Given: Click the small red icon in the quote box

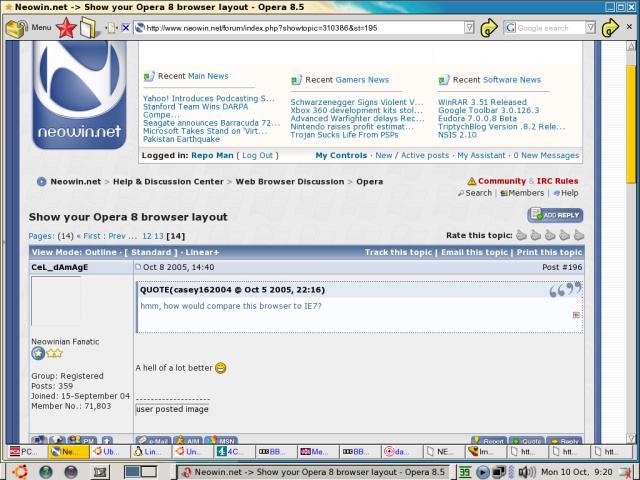Looking at the screenshot, I should (x=576, y=315).
